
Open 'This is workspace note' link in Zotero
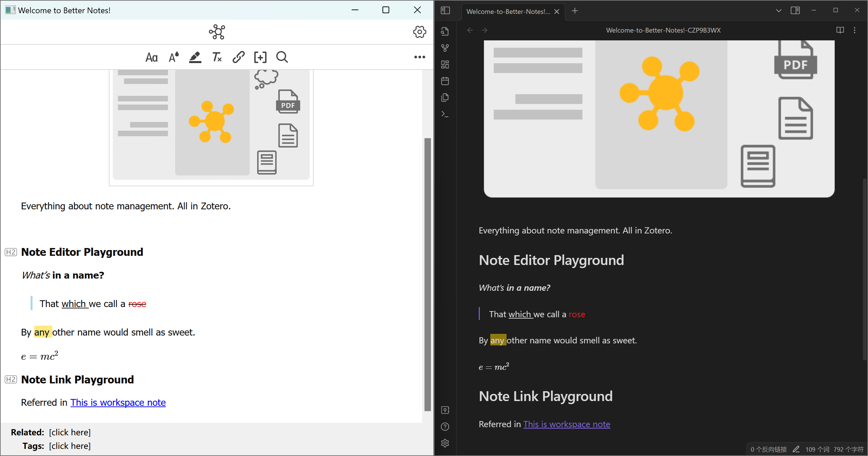coord(118,402)
